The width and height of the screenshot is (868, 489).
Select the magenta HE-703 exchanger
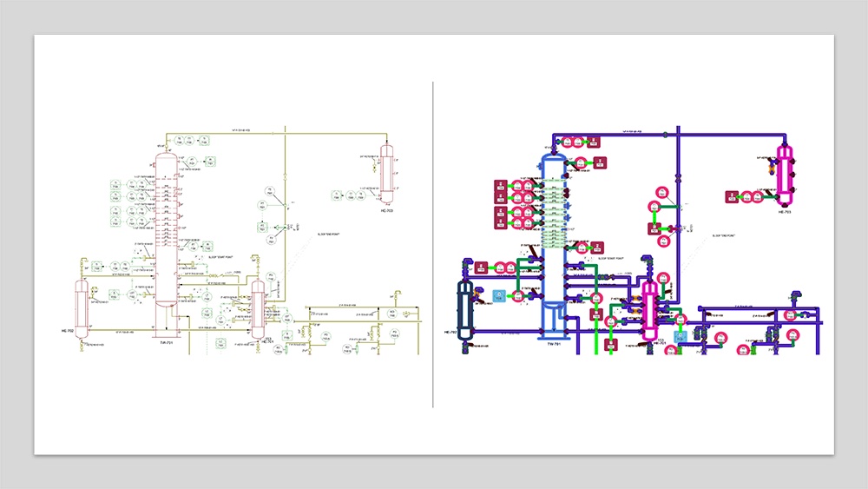785,175
